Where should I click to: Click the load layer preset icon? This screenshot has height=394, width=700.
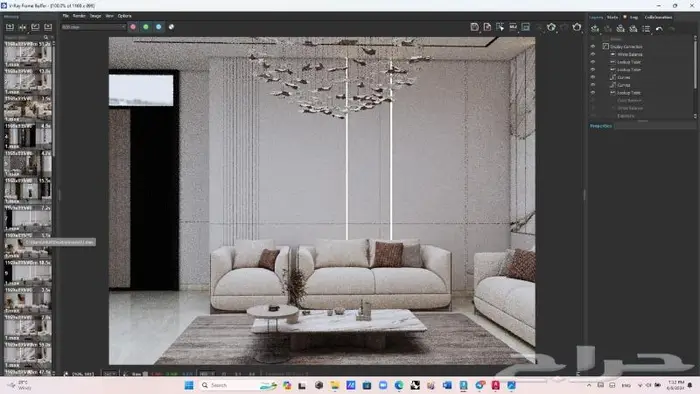tap(633, 29)
